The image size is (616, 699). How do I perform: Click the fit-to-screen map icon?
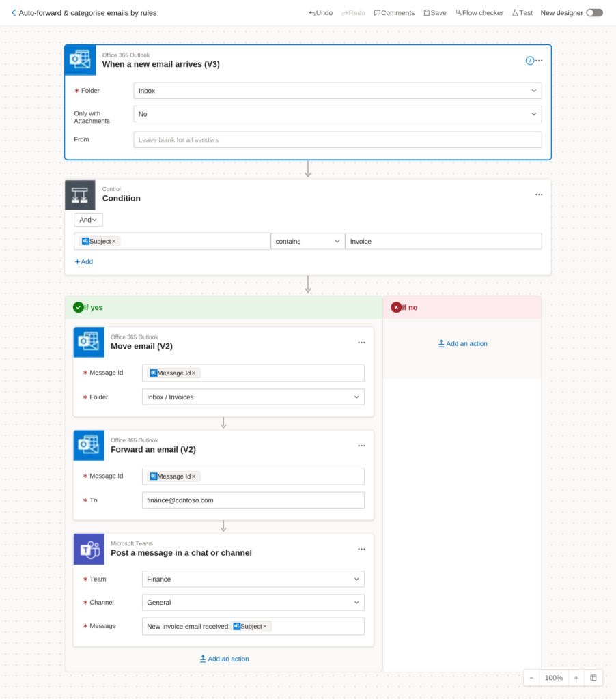(593, 678)
